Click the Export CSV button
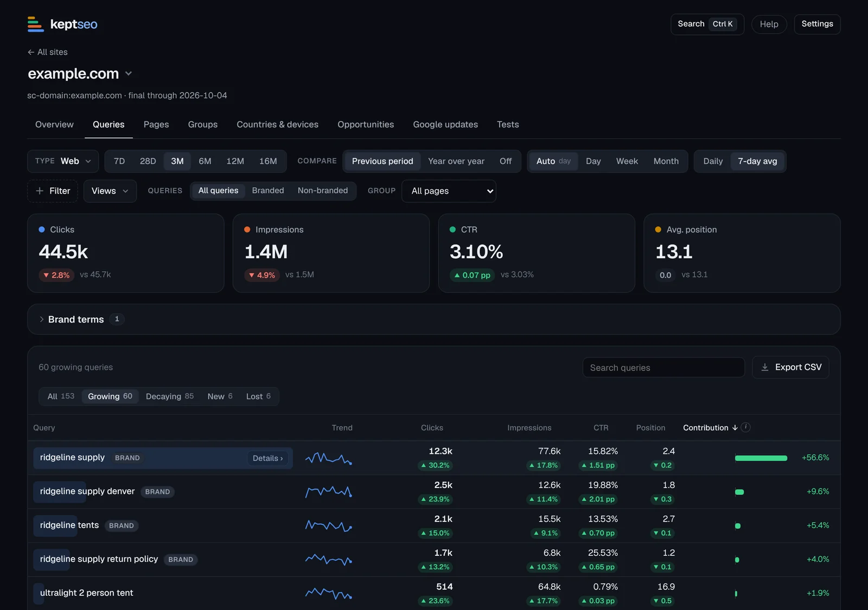The width and height of the screenshot is (868, 610). coord(790,367)
